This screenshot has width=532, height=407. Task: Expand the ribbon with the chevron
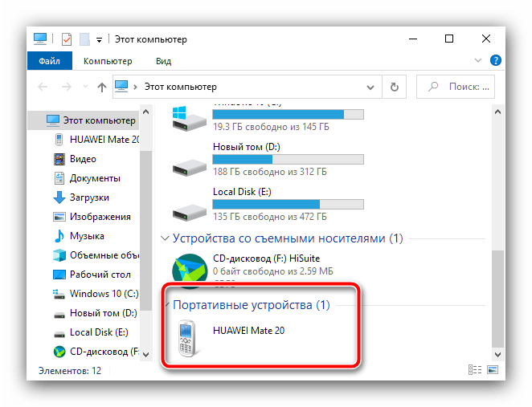(478, 61)
